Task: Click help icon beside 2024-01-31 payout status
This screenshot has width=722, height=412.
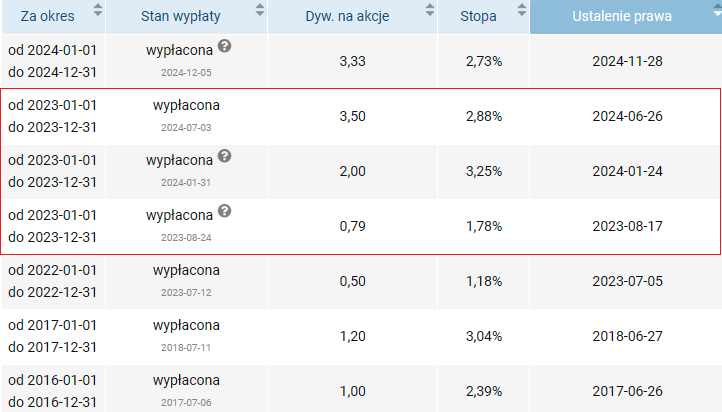Action: [x=224, y=156]
